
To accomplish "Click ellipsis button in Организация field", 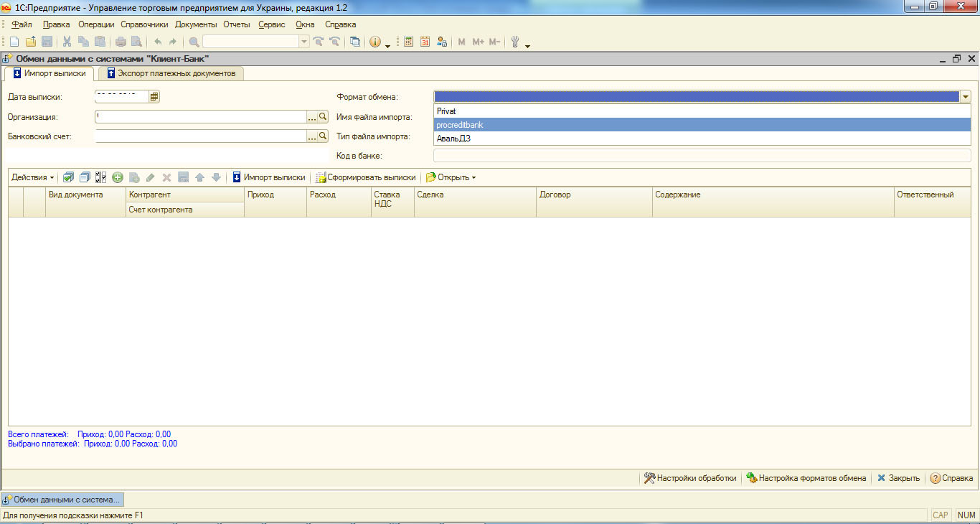I will point(312,116).
